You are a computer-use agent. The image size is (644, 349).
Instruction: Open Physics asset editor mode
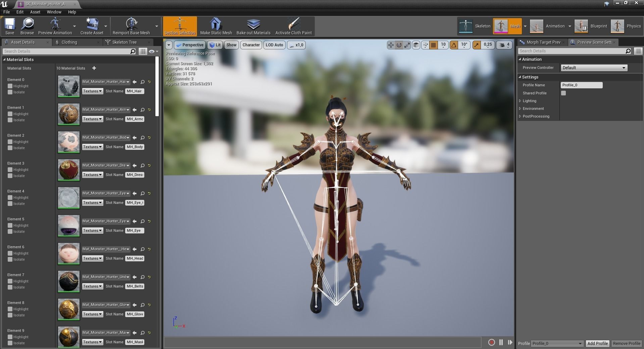pyautogui.click(x=626, y=26)
